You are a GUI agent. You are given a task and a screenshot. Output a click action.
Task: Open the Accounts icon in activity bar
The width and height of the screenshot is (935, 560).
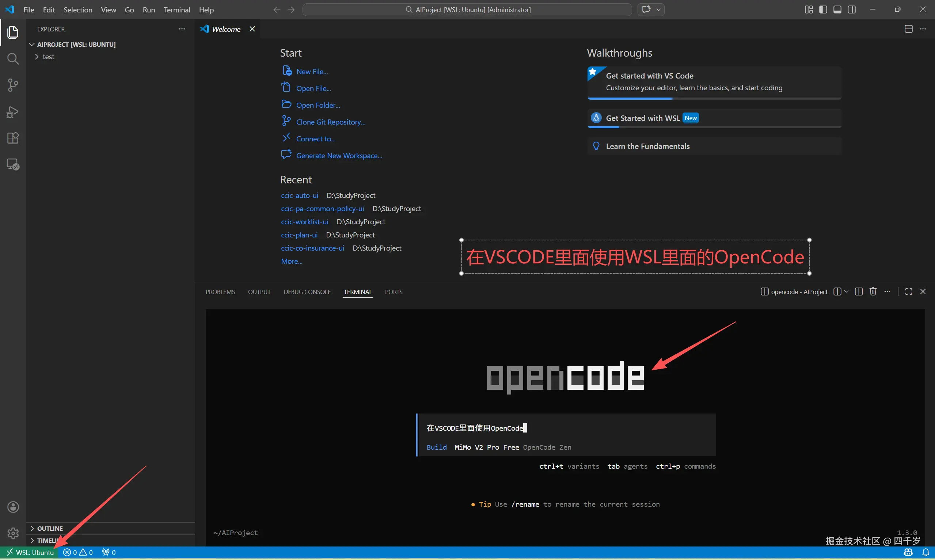click(x=13, y=507)
